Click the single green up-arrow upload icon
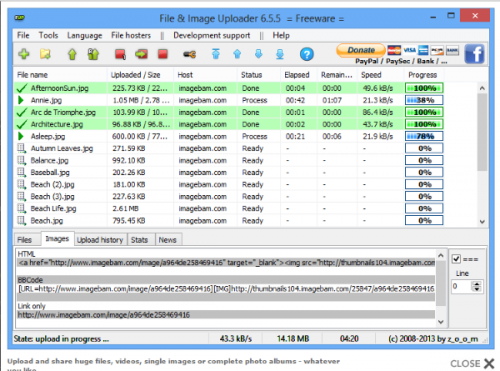The height and width of the screenshot is (371, 500). pos(72,54)
